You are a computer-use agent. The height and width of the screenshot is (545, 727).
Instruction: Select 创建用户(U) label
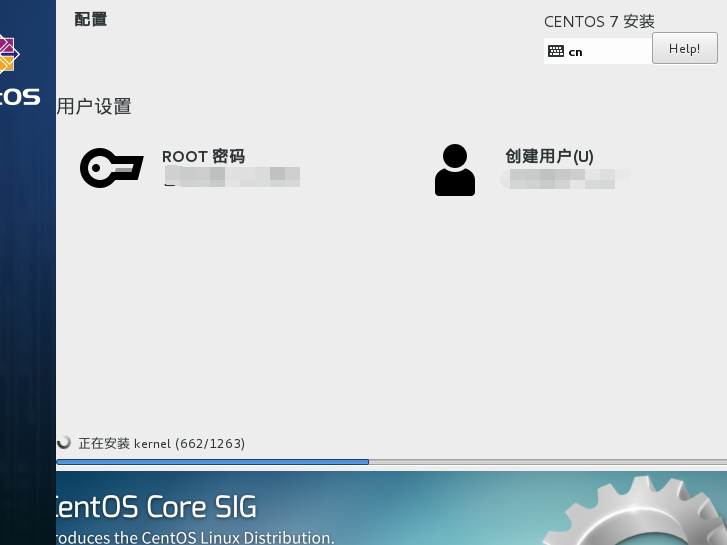549,157
